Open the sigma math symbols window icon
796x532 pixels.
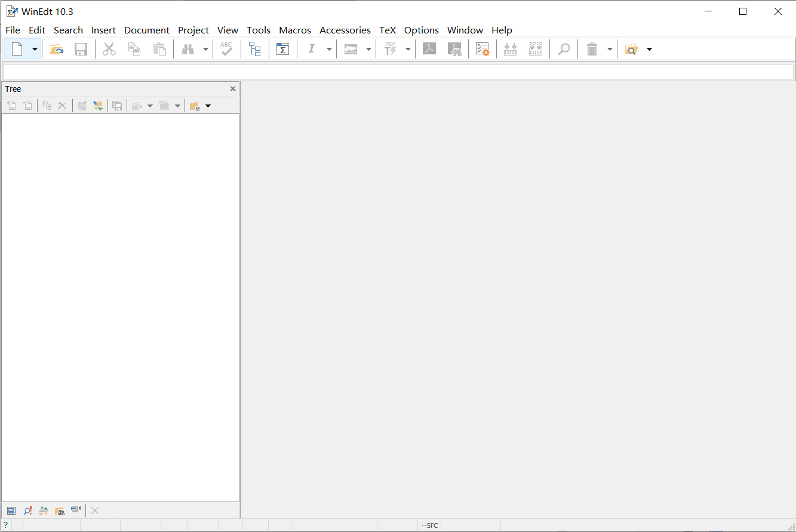pyautogui.click(x=282, y=49)
